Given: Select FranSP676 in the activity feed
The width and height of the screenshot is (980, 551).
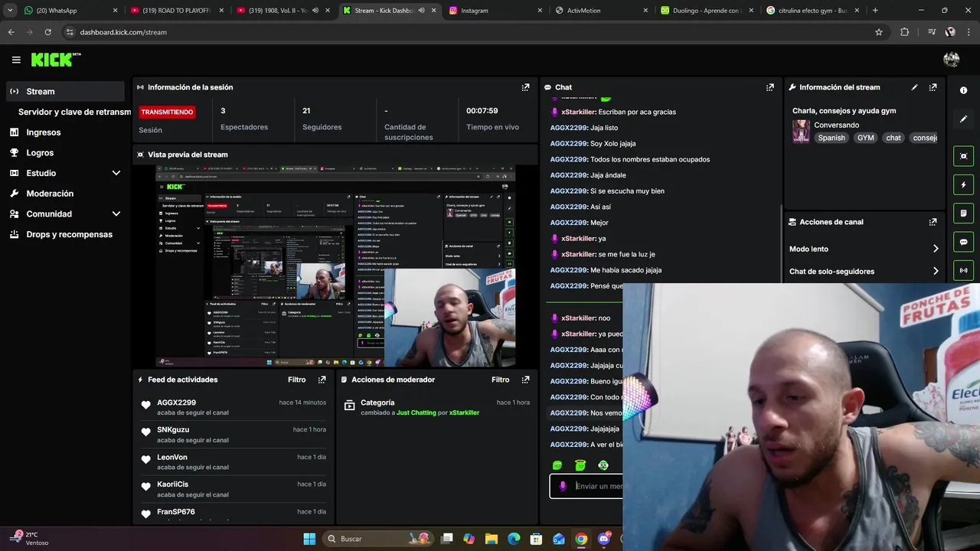Looking at the screenshot, I should point(176,511).
